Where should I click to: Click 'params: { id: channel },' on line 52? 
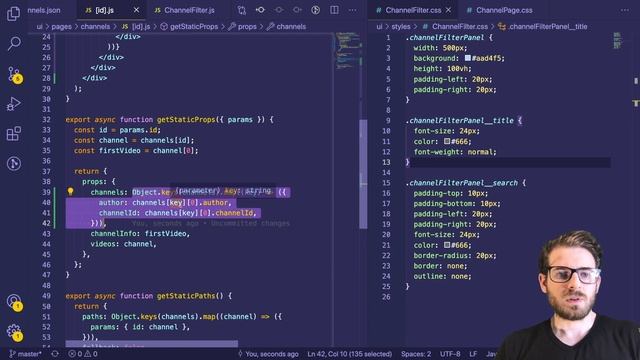[140, 327]
